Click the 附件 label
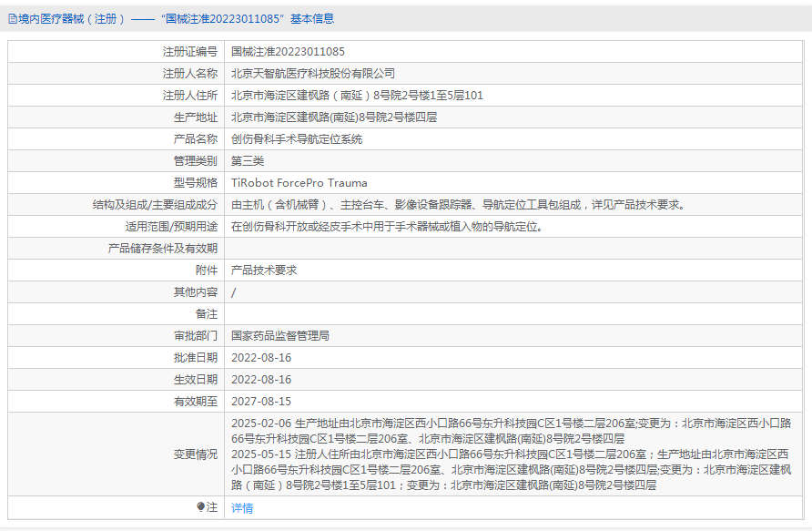 (x=206, y=270)
